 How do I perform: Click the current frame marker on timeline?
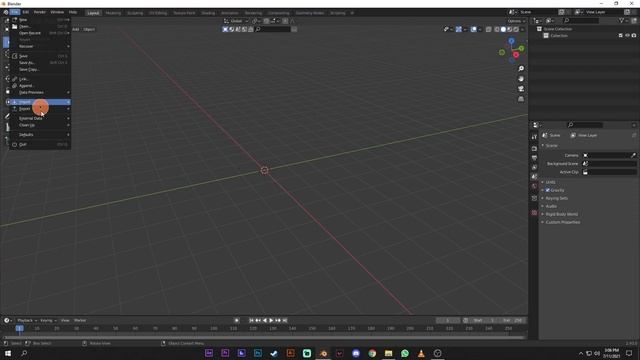coord(19,328)
